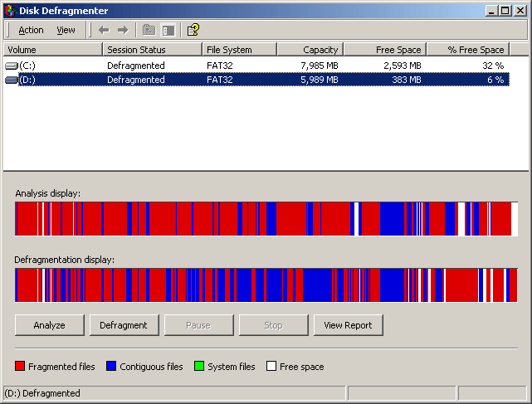Click the Defragmented status for D:
Screen dimensions: 532x404
136,80
